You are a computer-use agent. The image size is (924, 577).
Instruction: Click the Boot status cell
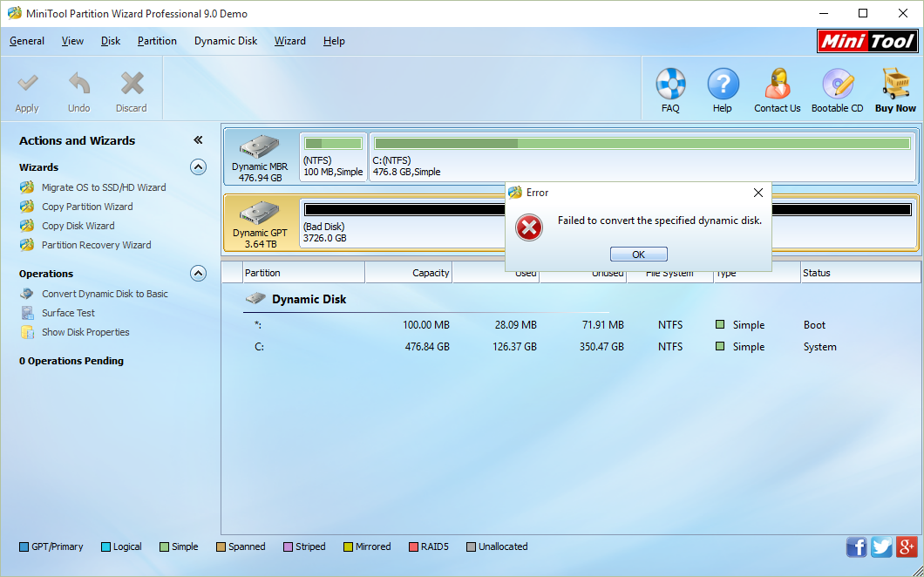click(x=814, y=325)
